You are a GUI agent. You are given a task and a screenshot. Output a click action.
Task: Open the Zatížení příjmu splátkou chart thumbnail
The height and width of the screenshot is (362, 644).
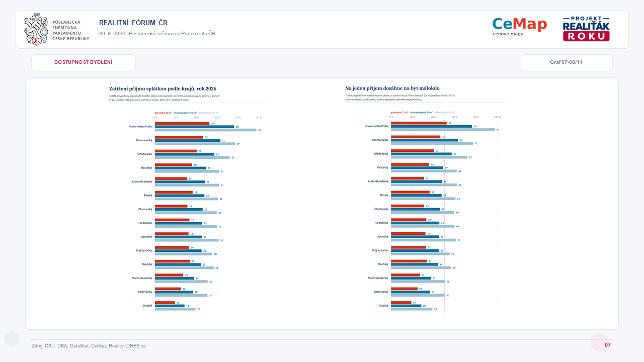pos(188,200)
